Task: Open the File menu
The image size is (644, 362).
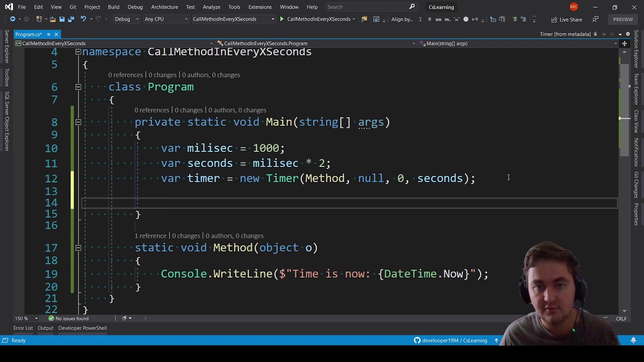Action: 22,7
